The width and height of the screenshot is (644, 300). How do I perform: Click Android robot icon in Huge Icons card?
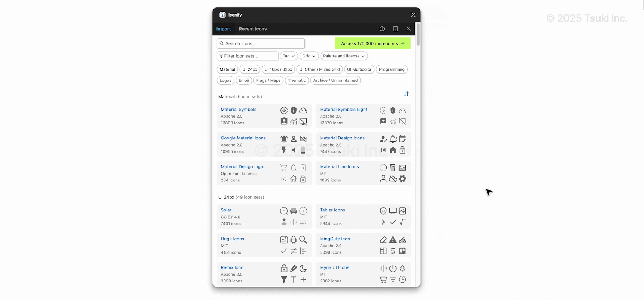[294, 240]
